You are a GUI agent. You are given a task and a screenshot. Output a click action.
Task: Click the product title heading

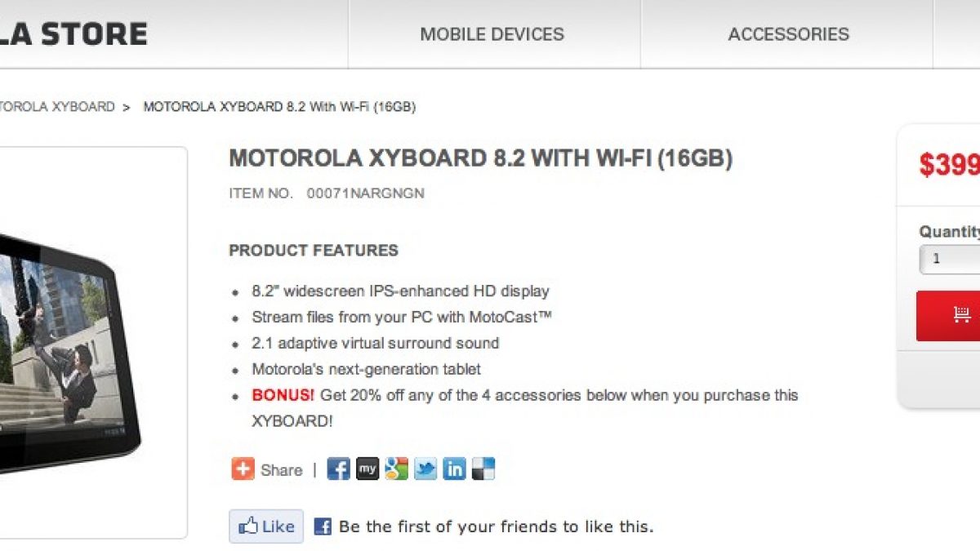480,158
